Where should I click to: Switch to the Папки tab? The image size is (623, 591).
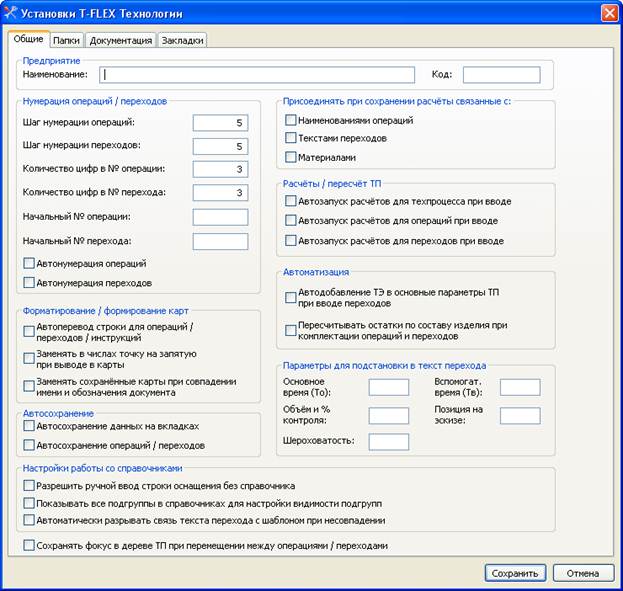pos(66,40)
